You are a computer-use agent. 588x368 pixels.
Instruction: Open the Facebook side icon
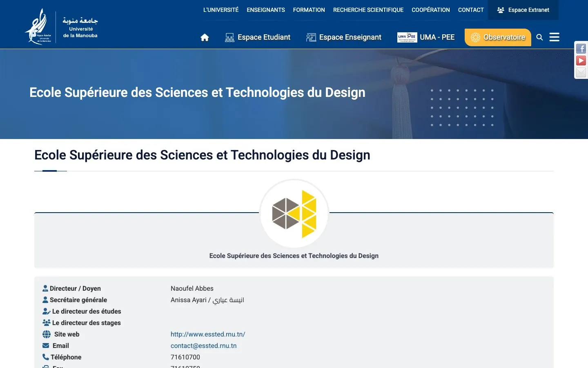[581, 49]
